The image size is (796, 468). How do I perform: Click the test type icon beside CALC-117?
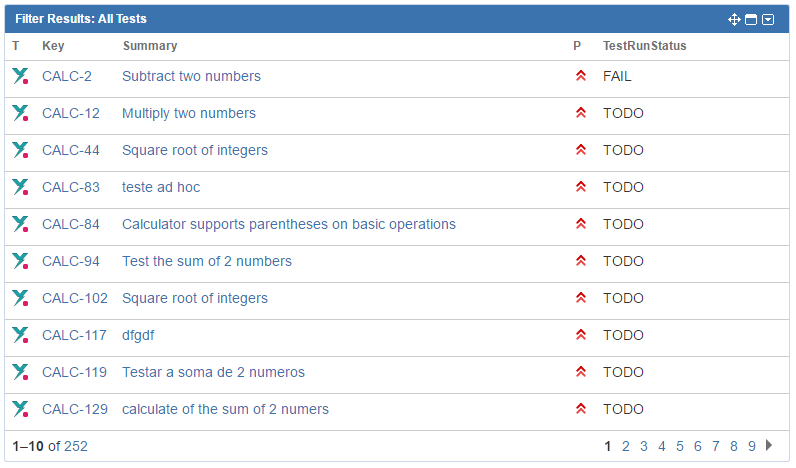[20, 335]
